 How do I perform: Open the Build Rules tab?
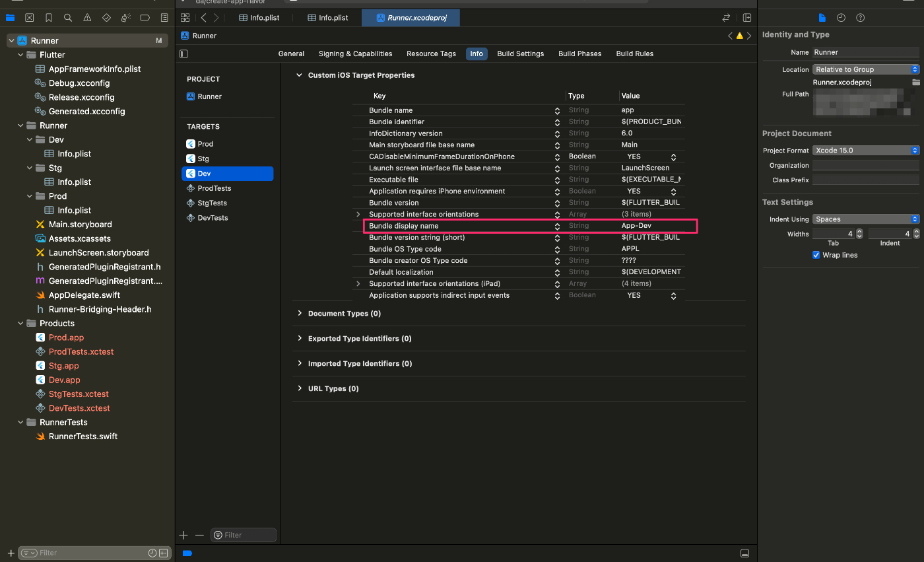635,53
